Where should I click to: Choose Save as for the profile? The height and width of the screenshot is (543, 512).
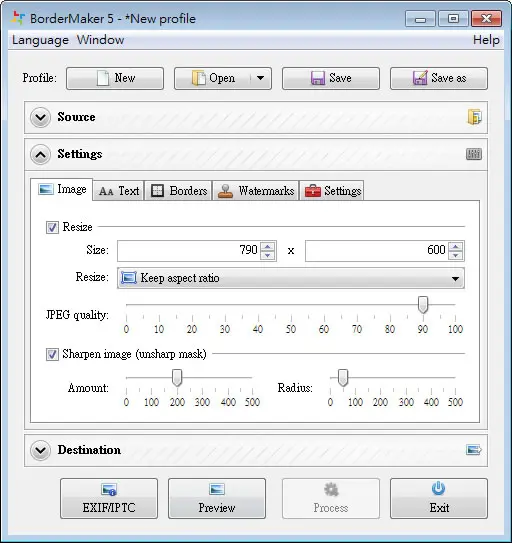439,78
